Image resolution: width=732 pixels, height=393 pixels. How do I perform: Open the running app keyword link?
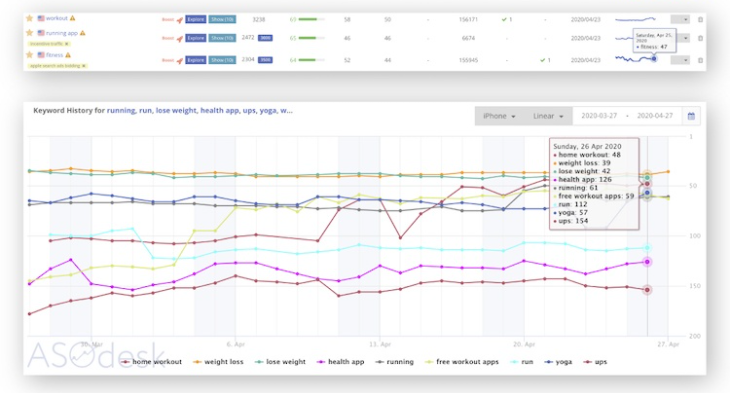click(x=62, y=33)
